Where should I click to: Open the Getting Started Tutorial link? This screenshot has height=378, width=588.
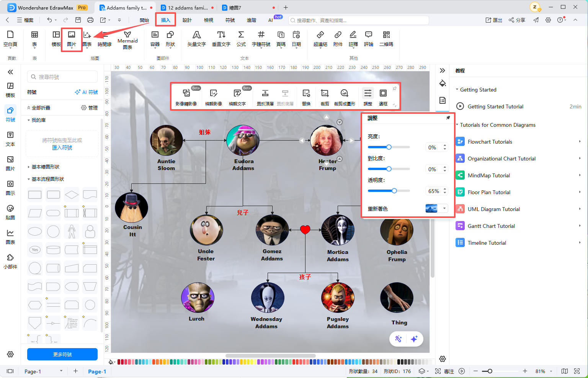click(495, 106)
